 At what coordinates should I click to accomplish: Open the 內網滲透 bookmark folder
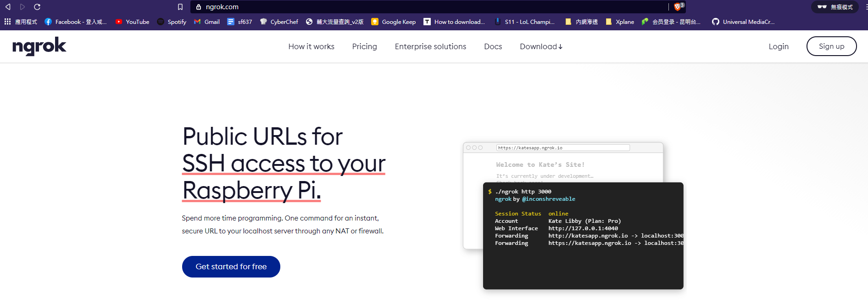(x=581, y=22)
